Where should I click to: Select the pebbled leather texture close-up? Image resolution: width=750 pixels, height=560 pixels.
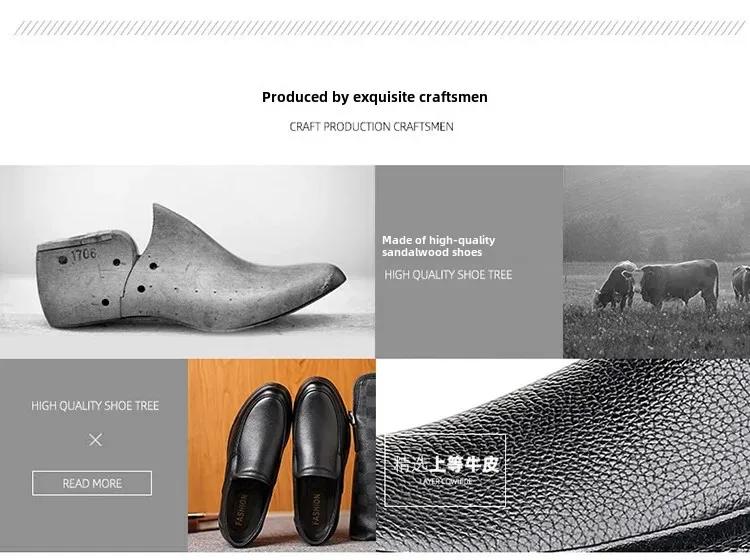[x=563, y=455]
